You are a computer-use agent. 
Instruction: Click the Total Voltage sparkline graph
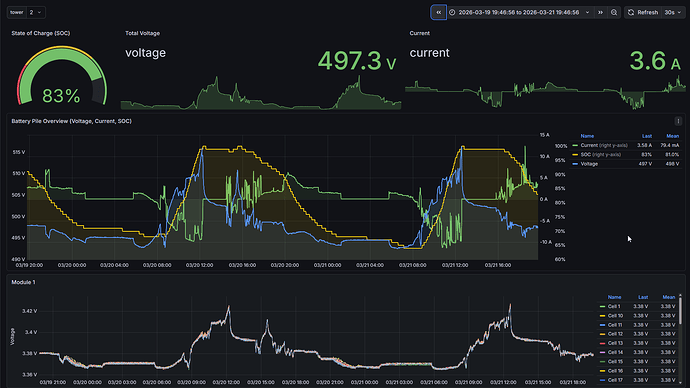(261, 92)
